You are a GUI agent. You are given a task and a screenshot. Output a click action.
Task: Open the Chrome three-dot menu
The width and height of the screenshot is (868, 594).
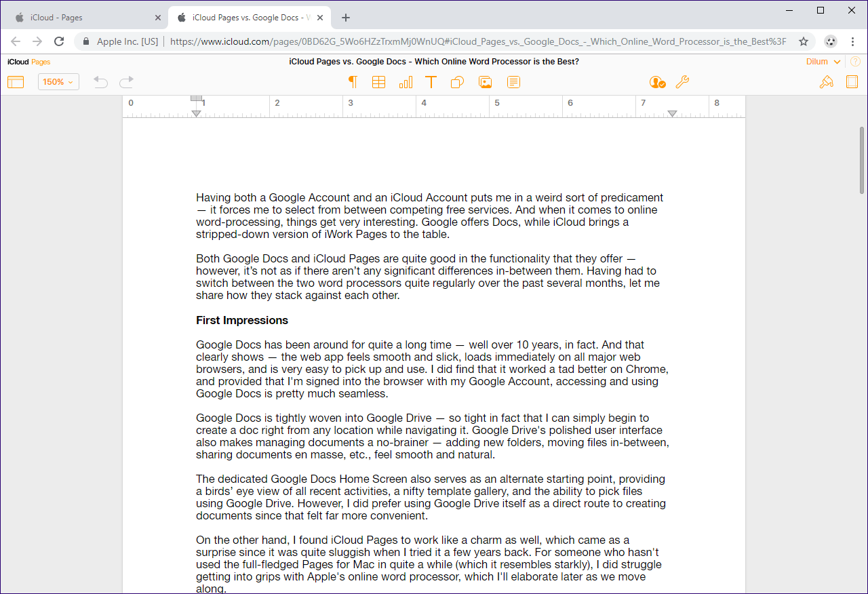[x=852, y=41]
